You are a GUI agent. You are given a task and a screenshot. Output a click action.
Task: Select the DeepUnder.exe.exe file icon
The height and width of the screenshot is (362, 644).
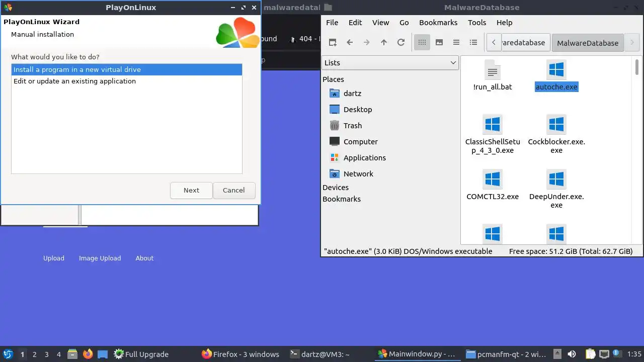click(556, 179)
